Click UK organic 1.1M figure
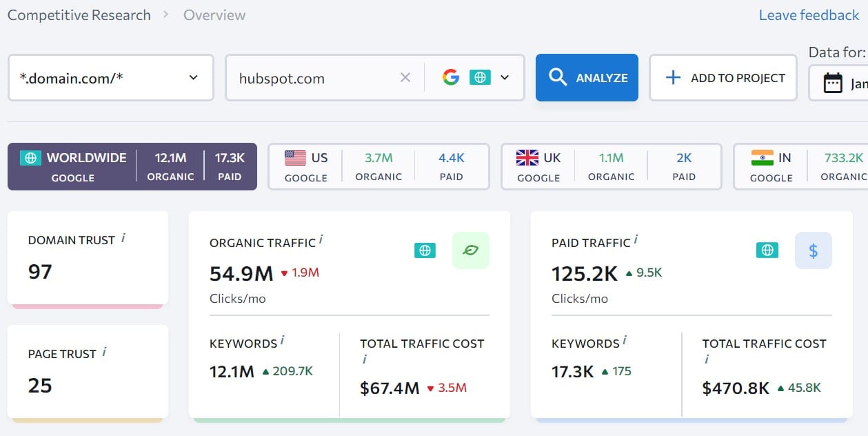868x436 pixels. coord(611,158)
